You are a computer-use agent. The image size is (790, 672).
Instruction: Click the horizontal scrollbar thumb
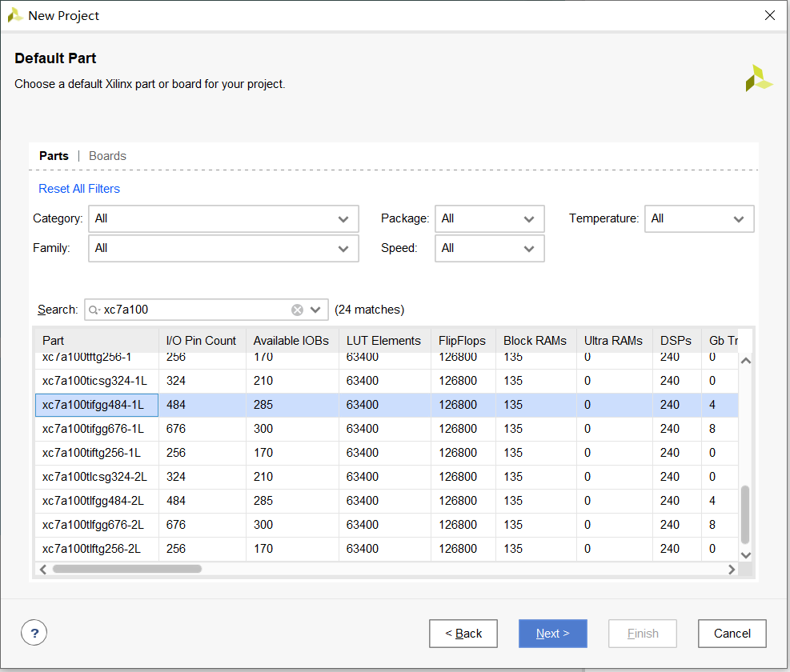click(x=127, y=570)
